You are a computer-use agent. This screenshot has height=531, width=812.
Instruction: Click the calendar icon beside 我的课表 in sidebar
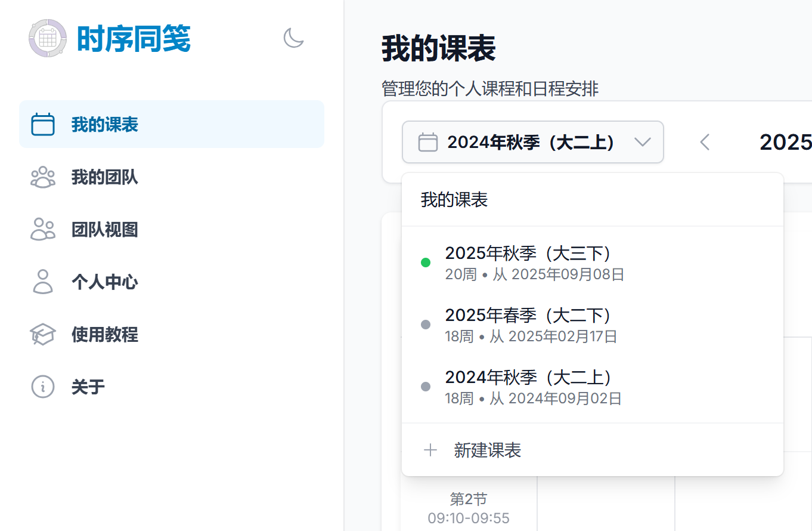click(43, 125)
